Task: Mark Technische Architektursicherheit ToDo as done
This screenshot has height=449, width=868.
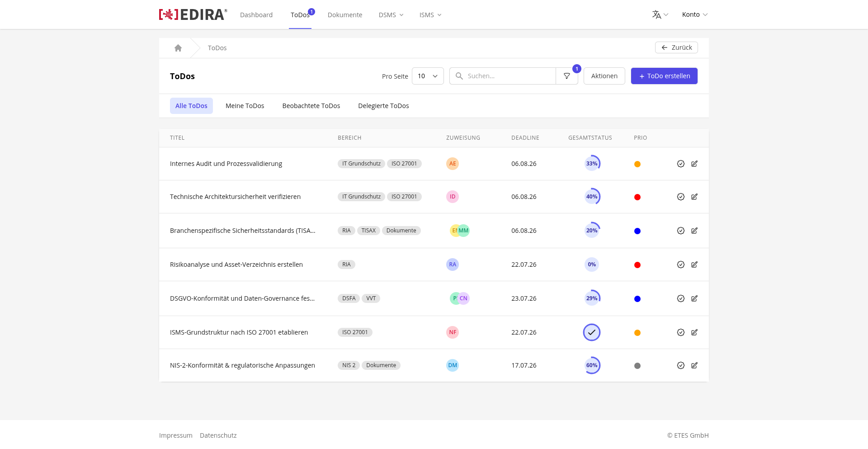Action: click(681, 197)
